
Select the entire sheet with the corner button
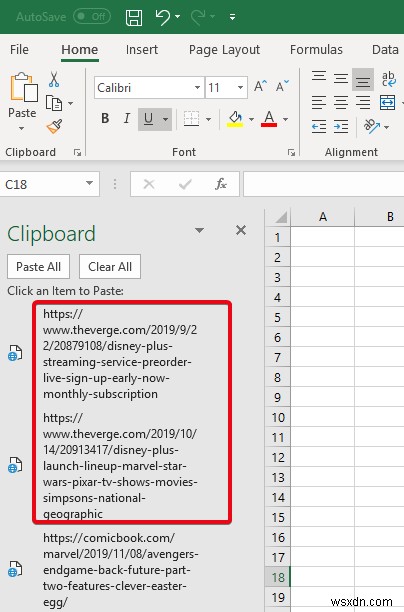click(x=278, y=217)
